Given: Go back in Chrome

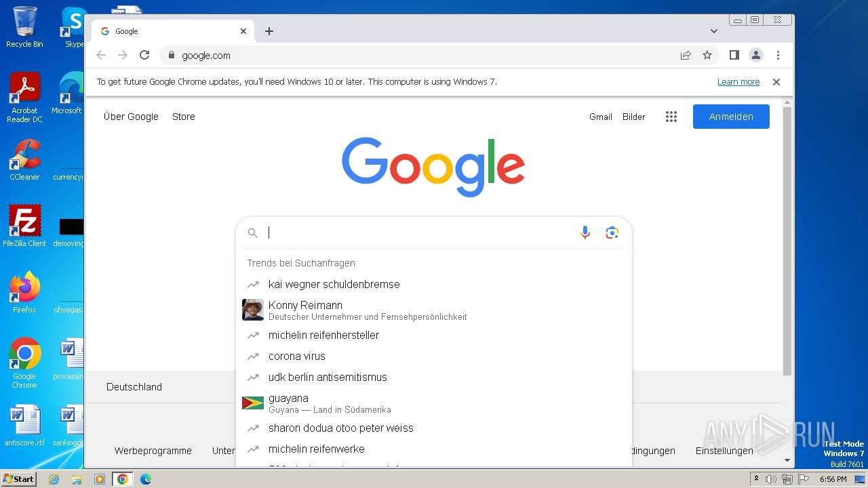Looking at the screenshot, I should pos(101,56).
